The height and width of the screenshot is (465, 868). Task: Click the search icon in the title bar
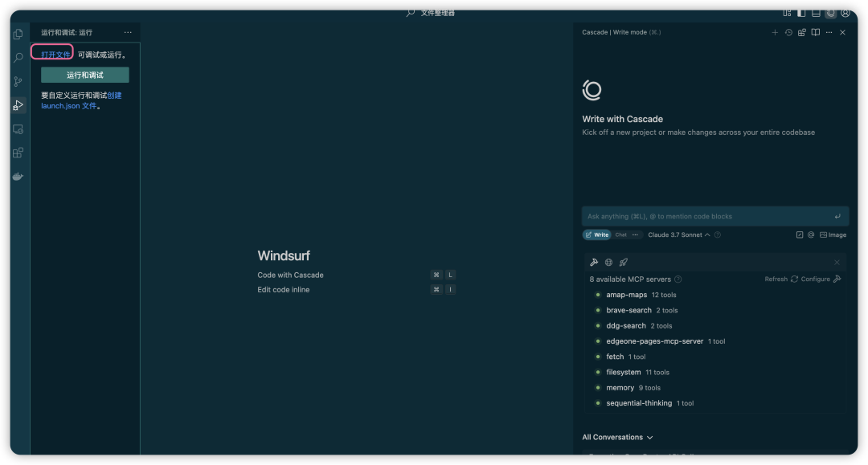click(410, 13)
